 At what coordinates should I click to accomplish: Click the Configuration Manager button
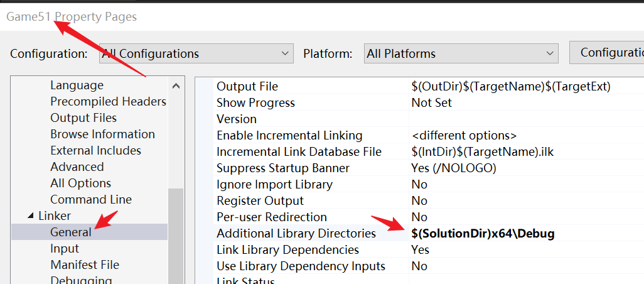tap(608, 53)
